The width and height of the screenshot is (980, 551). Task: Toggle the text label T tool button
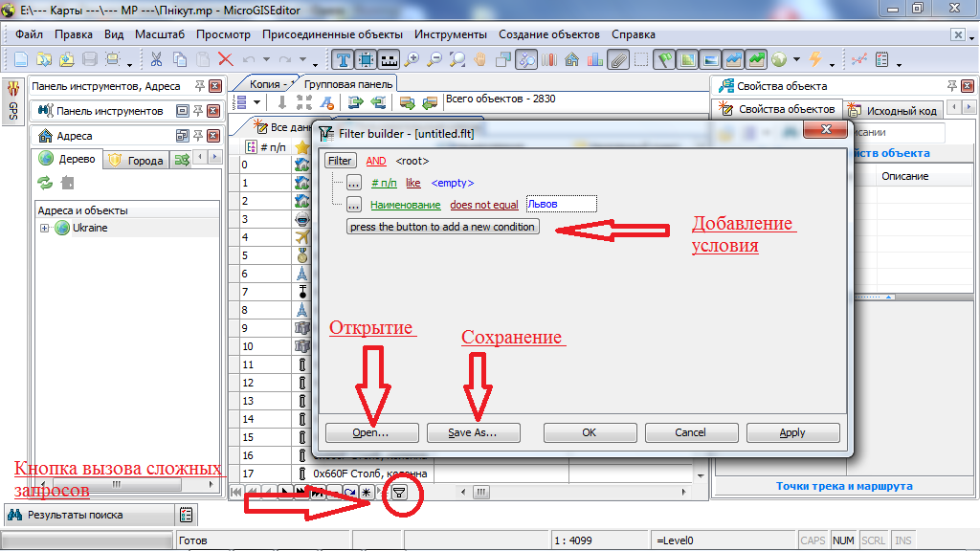pos(343,59)
